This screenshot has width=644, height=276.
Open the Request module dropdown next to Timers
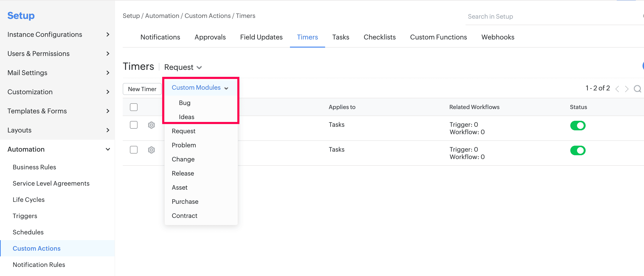coord(183,67)
